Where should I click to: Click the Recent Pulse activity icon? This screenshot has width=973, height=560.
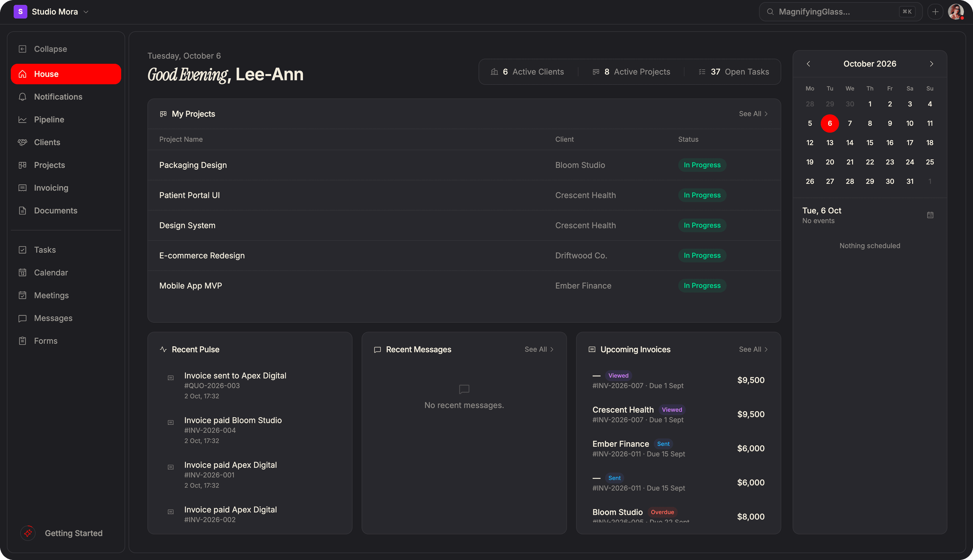(x=163, y=349)
